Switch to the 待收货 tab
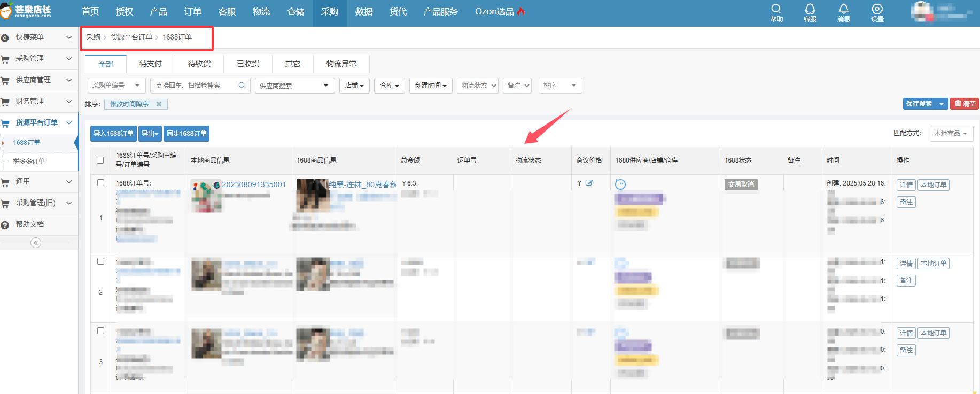This screenshot has width=980, height=394. (x=199, y=64)
